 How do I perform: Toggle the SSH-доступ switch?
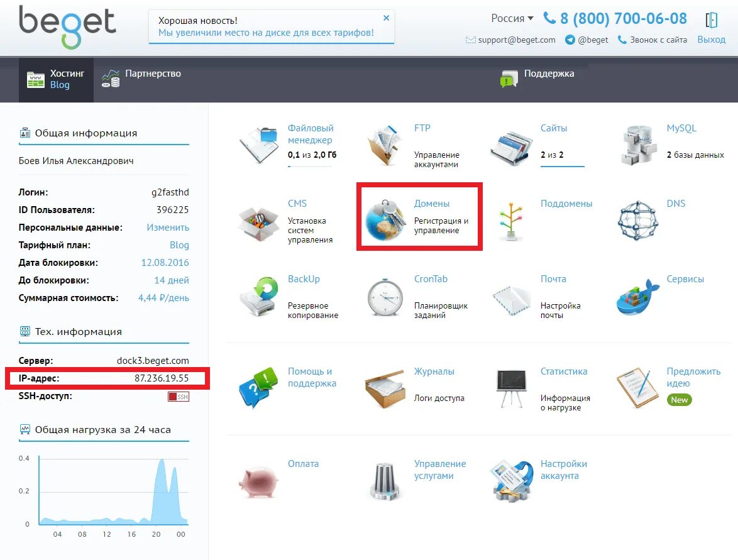(179, 397)
